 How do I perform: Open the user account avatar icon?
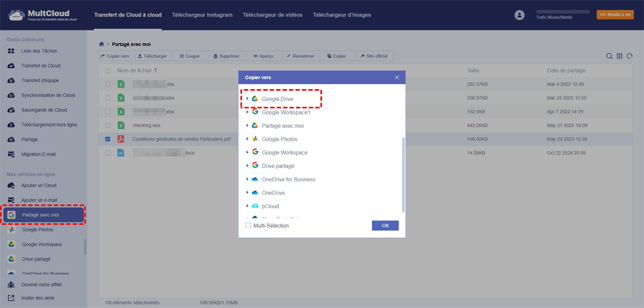[x=519, y=15]
